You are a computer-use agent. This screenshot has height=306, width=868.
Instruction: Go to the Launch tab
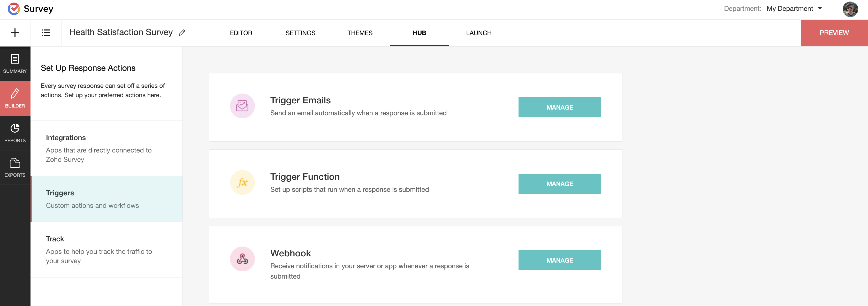tap(478, 33)
